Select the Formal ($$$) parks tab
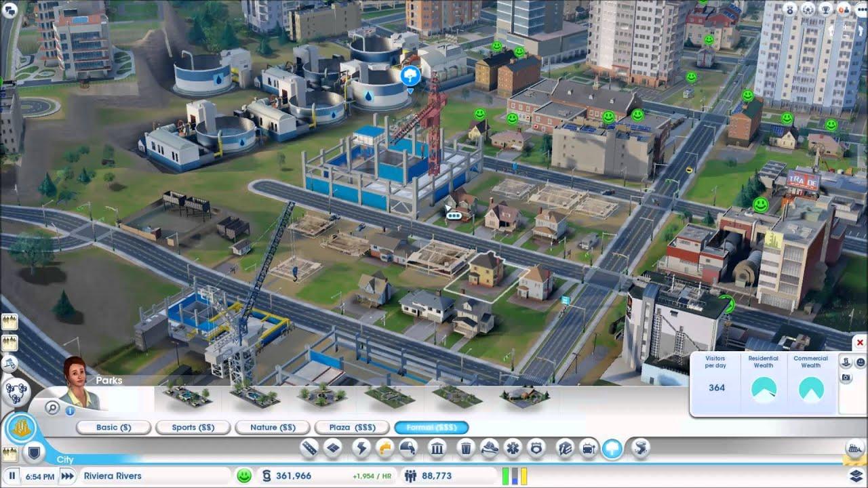 [431, 428]
